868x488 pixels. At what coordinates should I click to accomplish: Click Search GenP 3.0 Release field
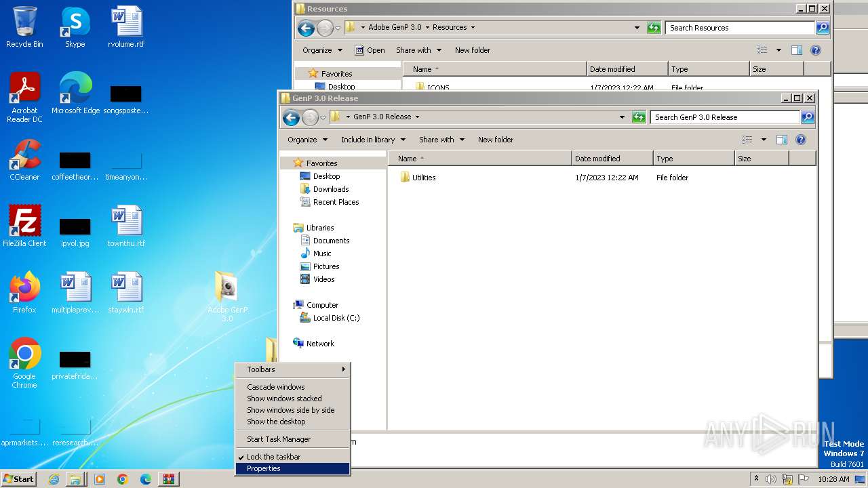pos(725,117)
